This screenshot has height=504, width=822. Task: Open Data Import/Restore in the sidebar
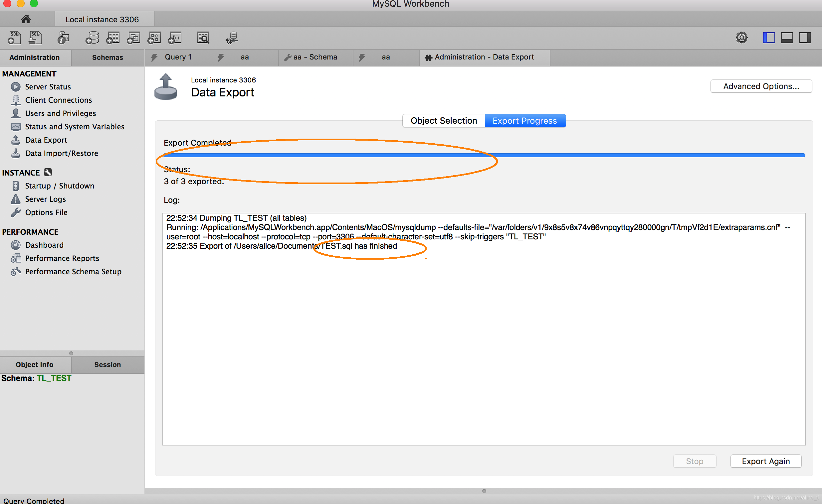click(x=61, y=153)
